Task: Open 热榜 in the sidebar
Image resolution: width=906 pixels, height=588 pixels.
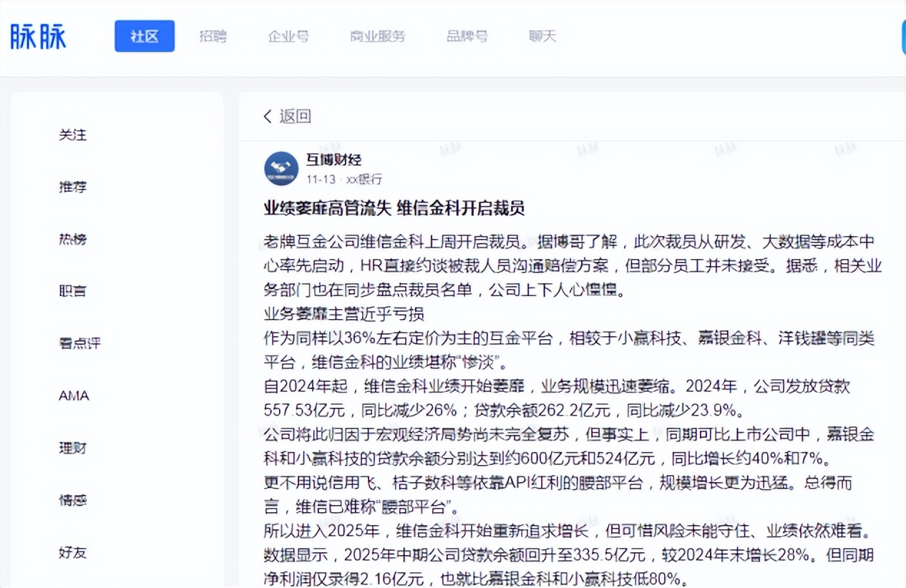Action: [x=72, y=239]
